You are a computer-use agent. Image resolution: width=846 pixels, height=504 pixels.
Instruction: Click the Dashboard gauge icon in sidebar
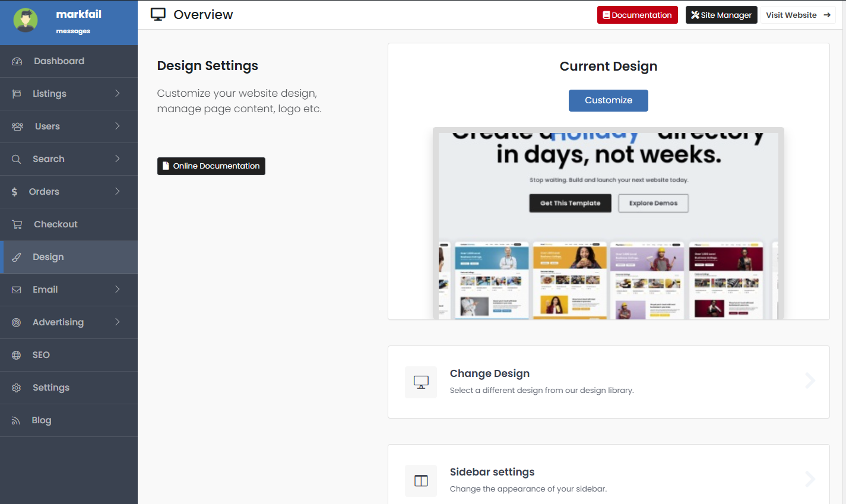17,61
